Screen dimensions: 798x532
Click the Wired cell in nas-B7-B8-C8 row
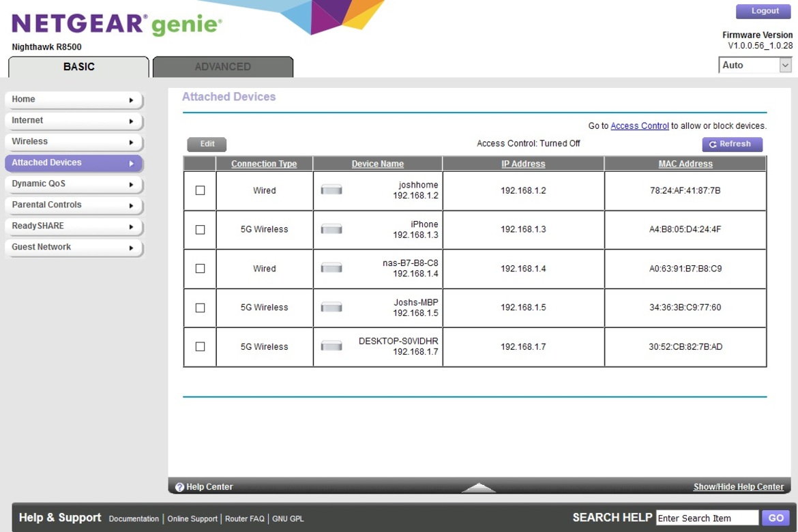265,268
